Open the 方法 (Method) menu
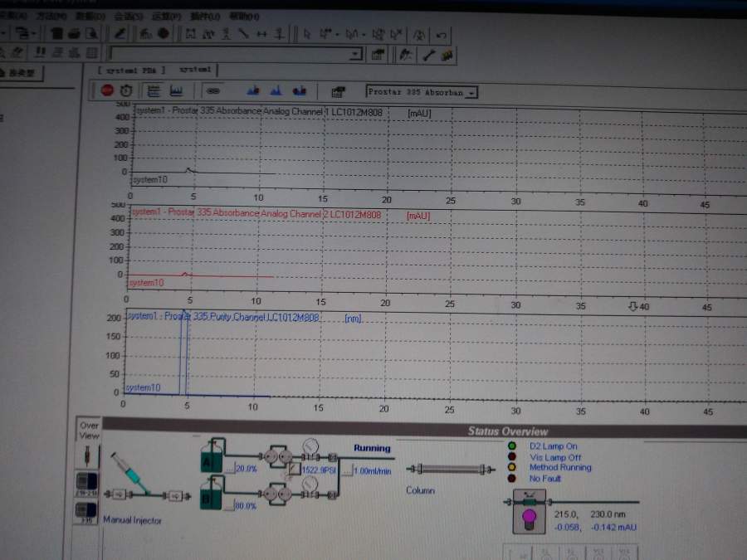The height and width of the screenshot is (560, 747). 52,17
